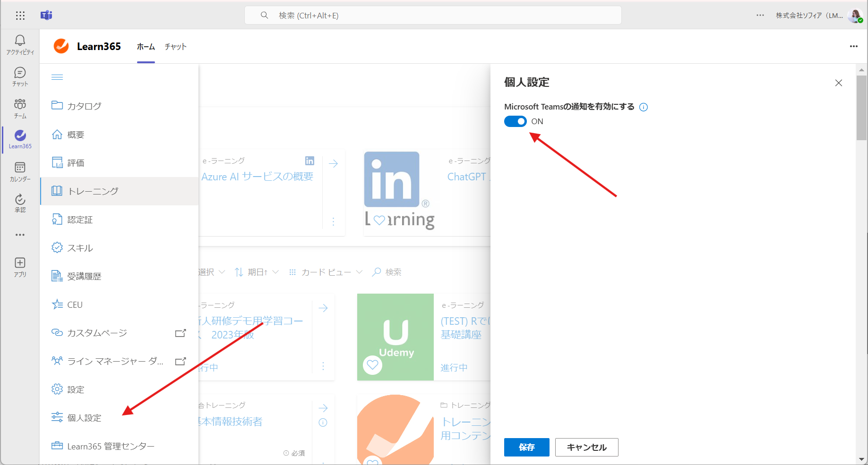Open カスタムページ in the navigation menu
Image resolution: width=868 pixels, height=465 pixels.
(119, 333)
